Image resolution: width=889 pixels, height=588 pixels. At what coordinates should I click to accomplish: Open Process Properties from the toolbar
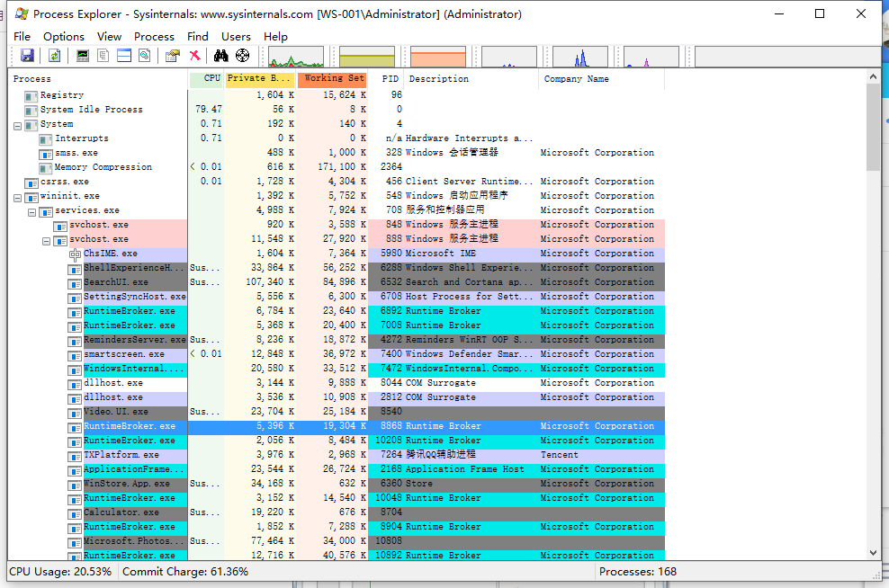pyautogui.click(x=171, y=56)
